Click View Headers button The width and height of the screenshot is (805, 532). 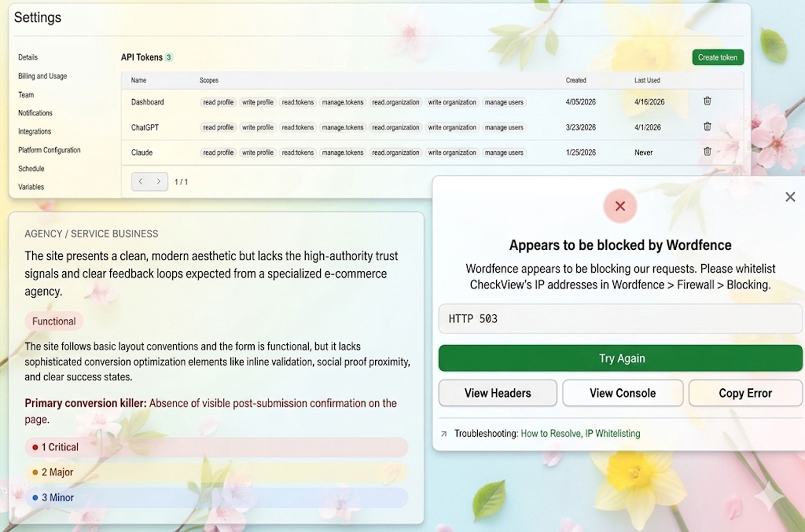point(498,393)
